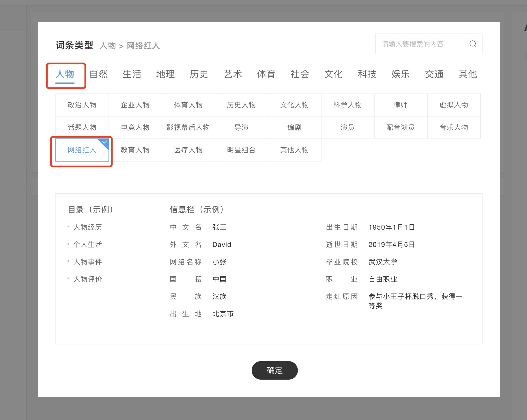Image resolution: width=527 pixels, height=420 pixels.
Task: Click the 信息栏（示例）heading
Action: pyautogui.click(x=197, y=209)
